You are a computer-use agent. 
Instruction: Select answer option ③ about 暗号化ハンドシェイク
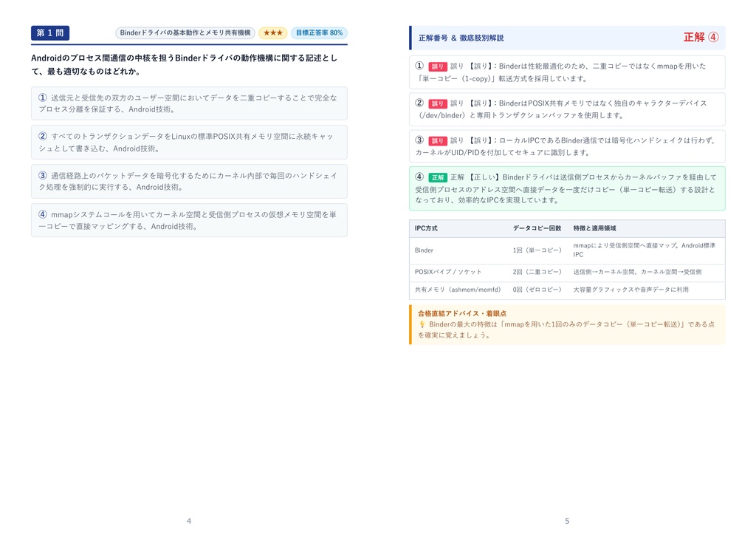tap(189, 182)
